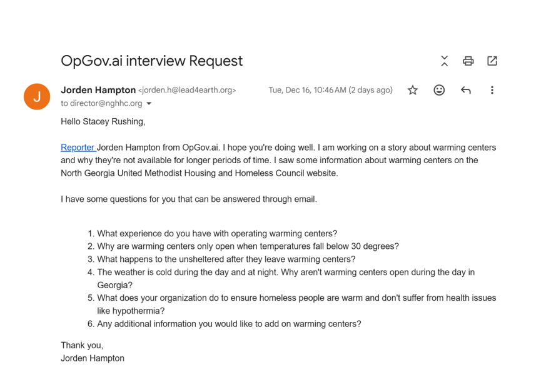The image size is (551, 392).
Task: Click the orange J sender avatar
Action: tap(37, 96)
